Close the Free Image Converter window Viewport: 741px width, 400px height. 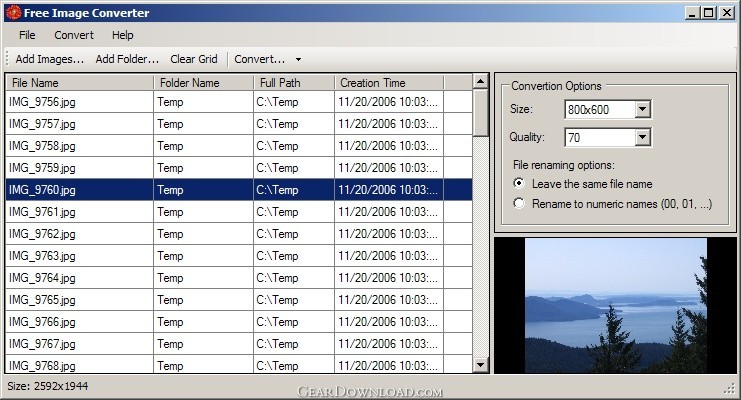[726, 13]
